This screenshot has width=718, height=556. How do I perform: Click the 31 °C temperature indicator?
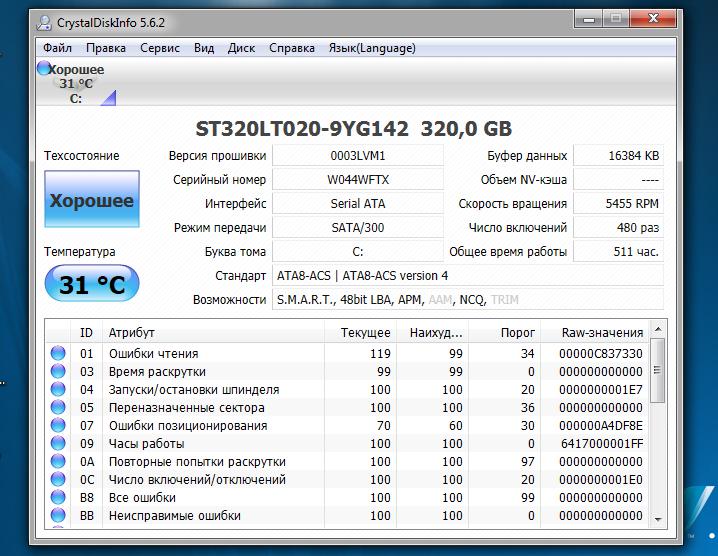92,283
